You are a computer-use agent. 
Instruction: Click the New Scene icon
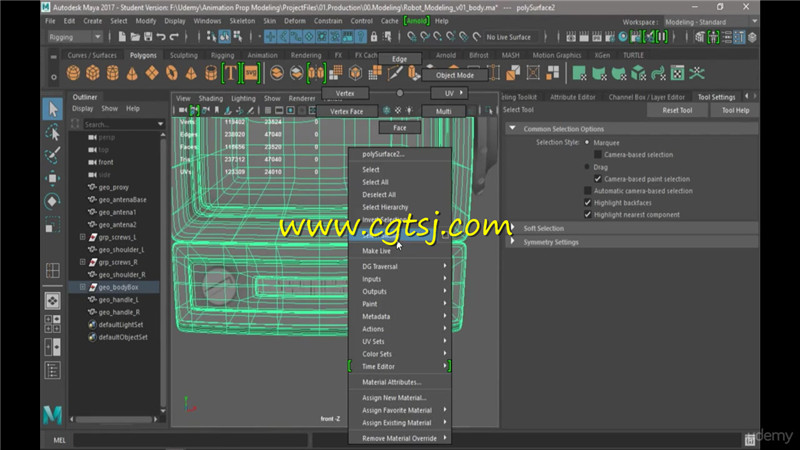[122, 37]
